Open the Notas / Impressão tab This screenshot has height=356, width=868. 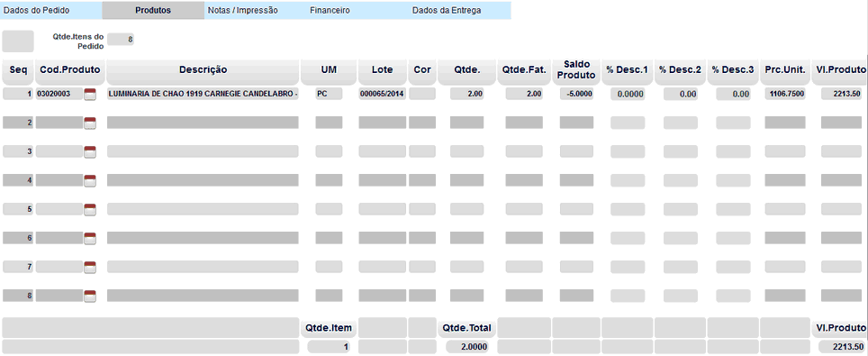pyautogui.click(x=255, y=11)
